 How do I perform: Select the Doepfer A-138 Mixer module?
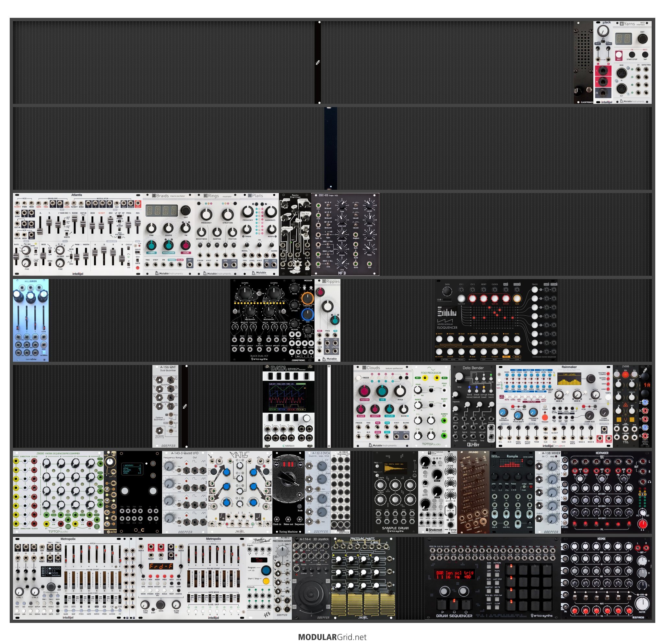tap(548, 492)
